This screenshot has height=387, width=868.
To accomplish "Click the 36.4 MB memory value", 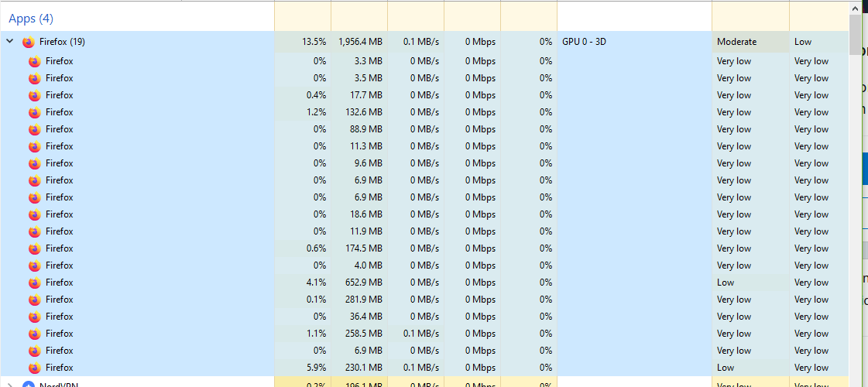I will pos(366,317).
